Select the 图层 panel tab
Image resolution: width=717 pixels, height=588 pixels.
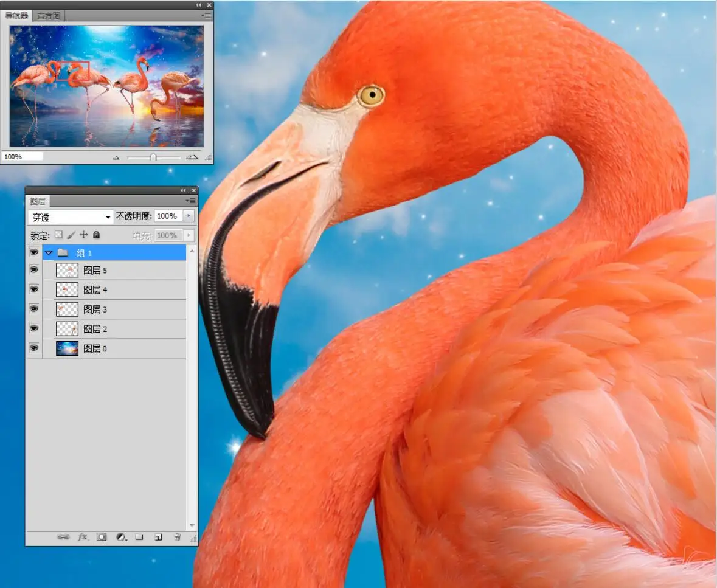[x=38, y=201]
